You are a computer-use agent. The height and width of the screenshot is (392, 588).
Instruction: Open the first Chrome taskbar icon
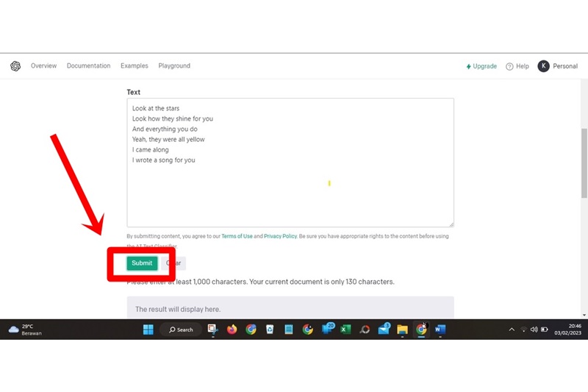(x=251, y=329)
